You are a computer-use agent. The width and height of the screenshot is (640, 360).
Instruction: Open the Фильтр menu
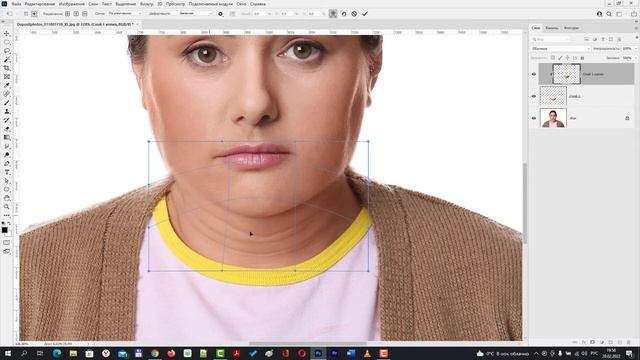[x=147, y=4]
